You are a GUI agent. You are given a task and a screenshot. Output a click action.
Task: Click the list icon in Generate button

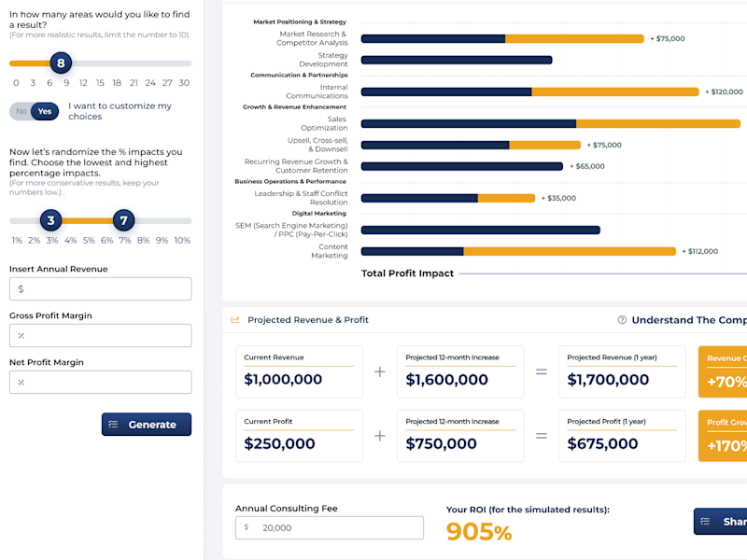(113, 425)
